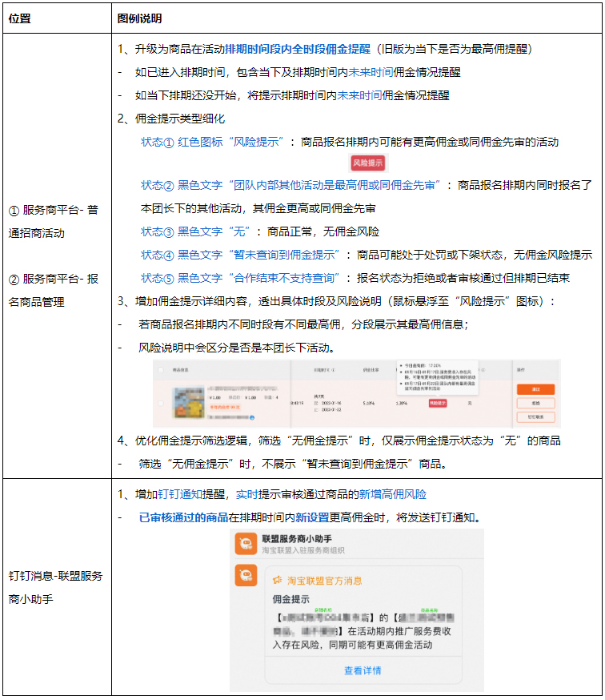Click the 图例说明 table header
605x700 pixels.
pos(139,18)
